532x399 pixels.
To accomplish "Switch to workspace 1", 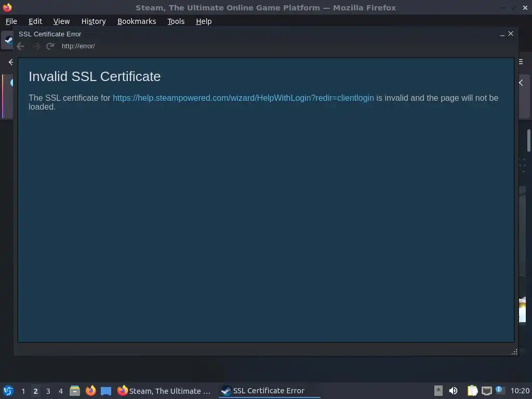I will [23, 391].
